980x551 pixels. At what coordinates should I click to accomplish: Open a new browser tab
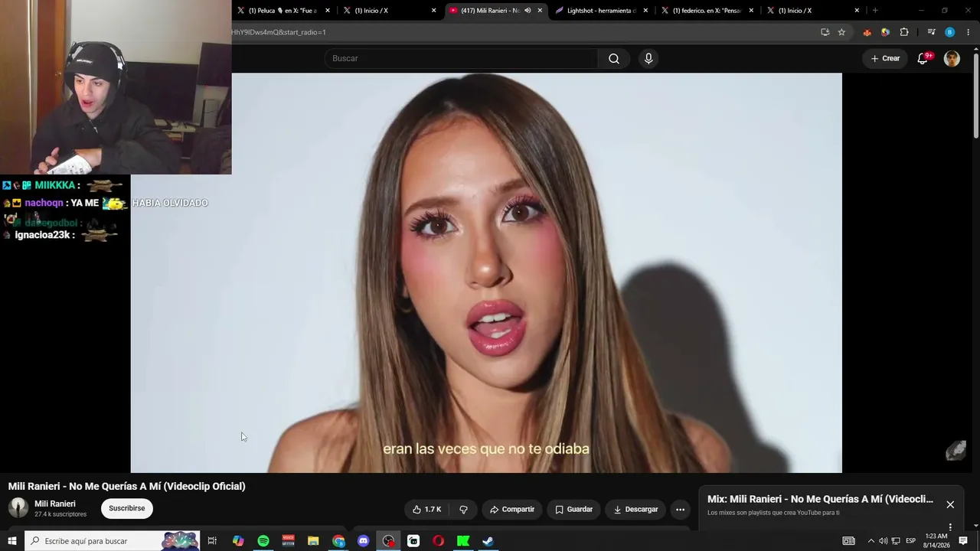pyautogui.click(x=875, y=11)
